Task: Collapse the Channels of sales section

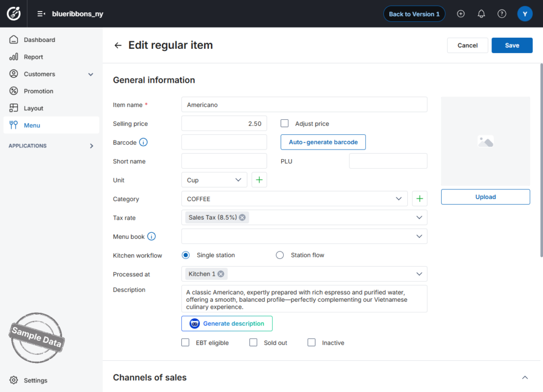Action: 525,378
